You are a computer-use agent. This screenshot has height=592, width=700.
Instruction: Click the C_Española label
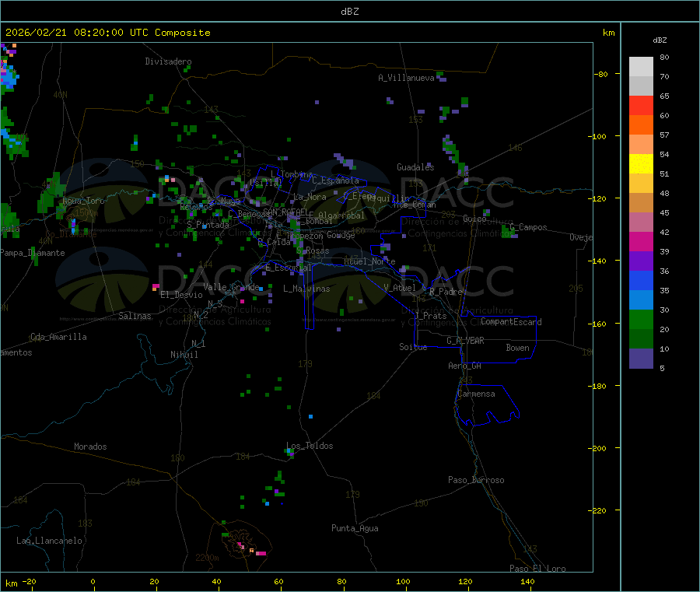(335, 180)
